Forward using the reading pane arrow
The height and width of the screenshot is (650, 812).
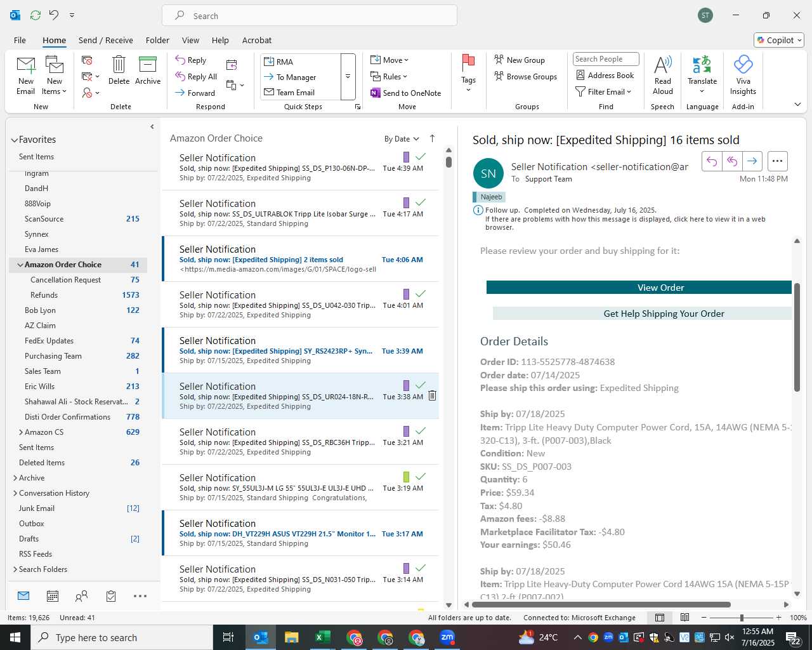click(x=752, y=161)
